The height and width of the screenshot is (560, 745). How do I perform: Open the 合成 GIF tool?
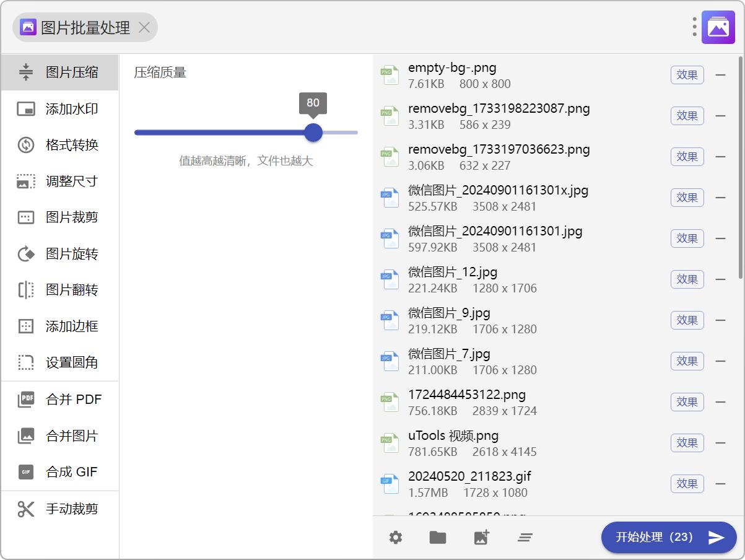[x=60, y=471]
